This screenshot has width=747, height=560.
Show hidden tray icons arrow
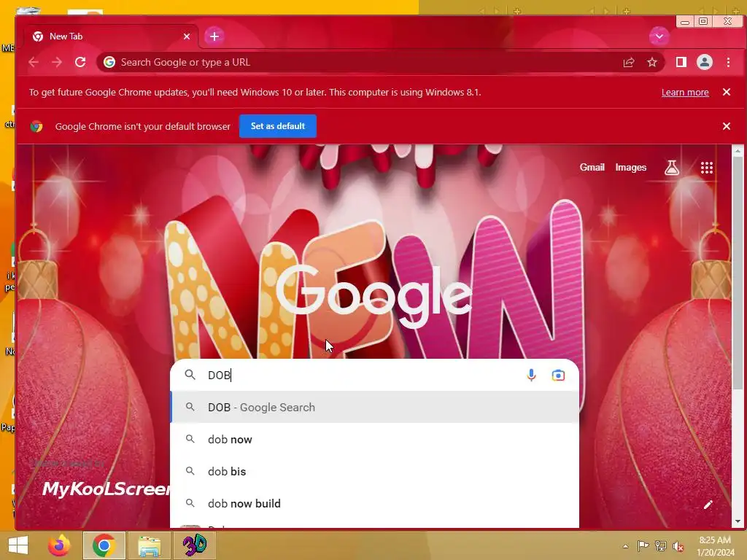pos(625,546)
